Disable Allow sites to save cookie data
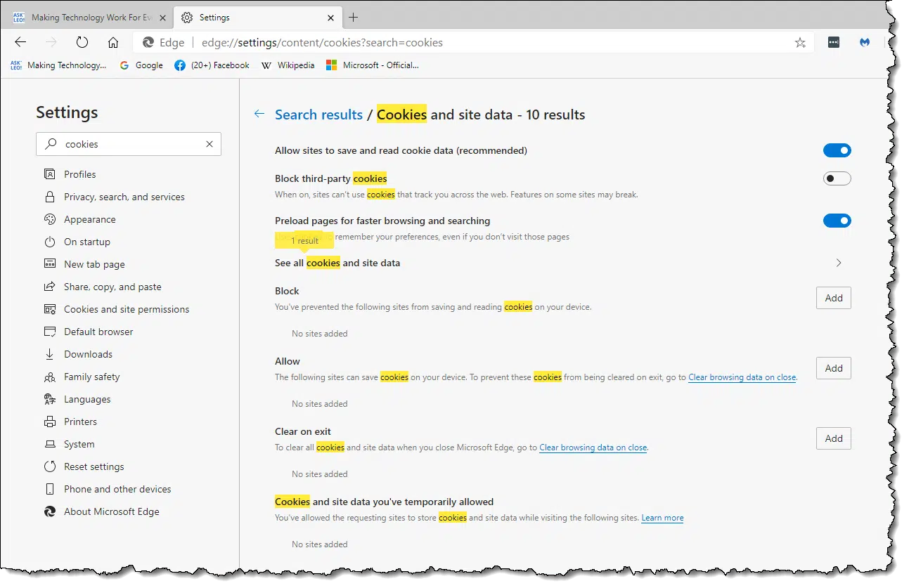The image size is (909, 588). point(837,150)
